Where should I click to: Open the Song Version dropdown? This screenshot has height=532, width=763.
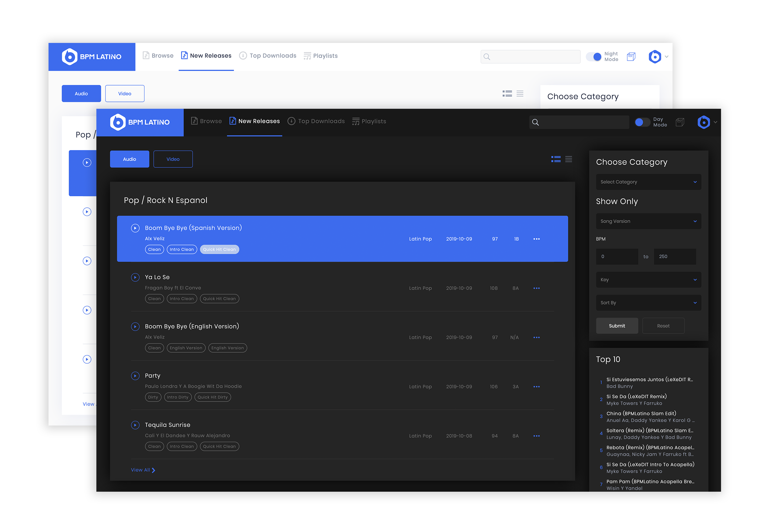(648, 221)
